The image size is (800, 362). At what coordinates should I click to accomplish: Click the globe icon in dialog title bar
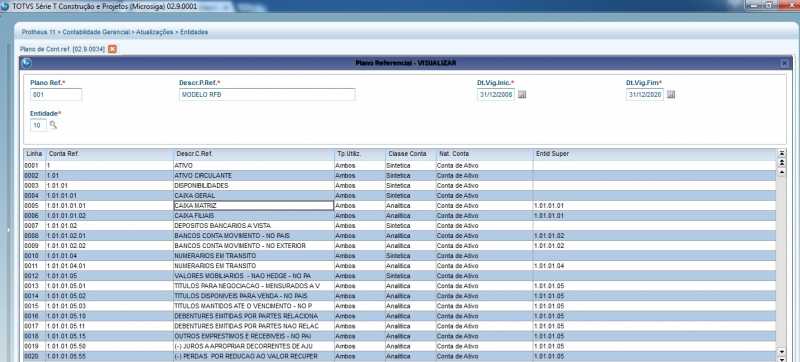pos(27,63)
